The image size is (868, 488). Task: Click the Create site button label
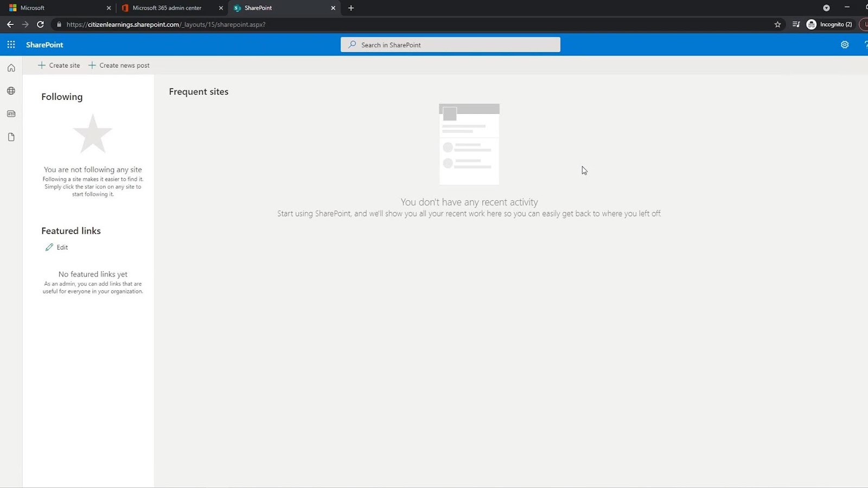coord(65,65)
